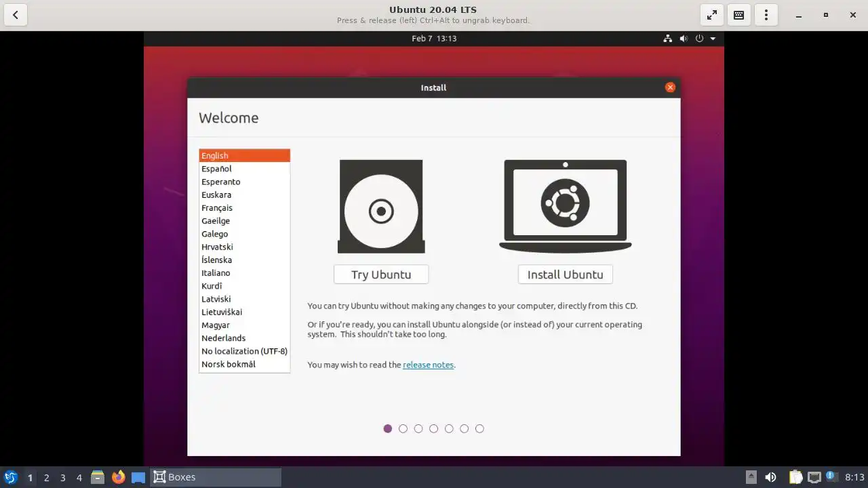Click the Boxes taskbar window button
The image size is (868, 488).
point(216,477)
